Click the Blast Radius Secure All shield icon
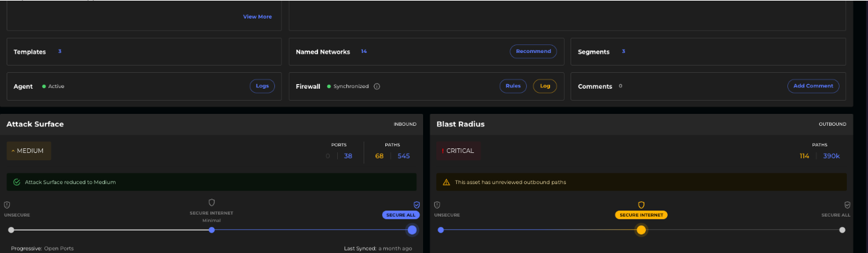The image size is (868, 253). pos(847,205)
